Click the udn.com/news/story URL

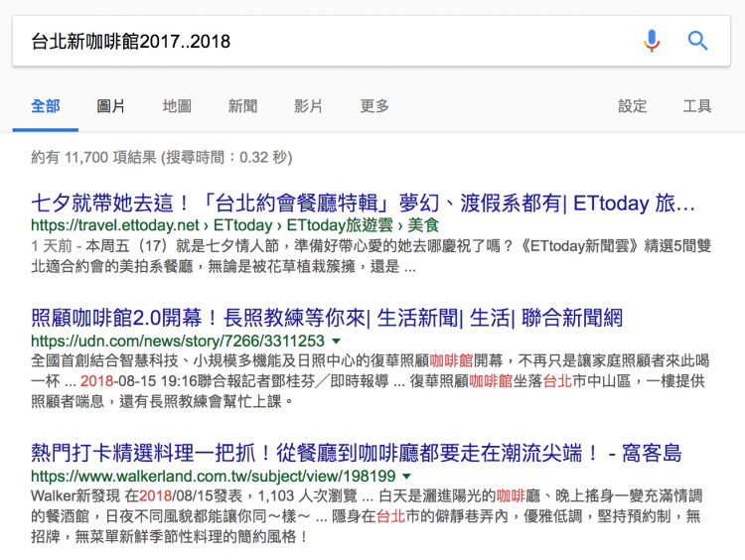(178, 341)
